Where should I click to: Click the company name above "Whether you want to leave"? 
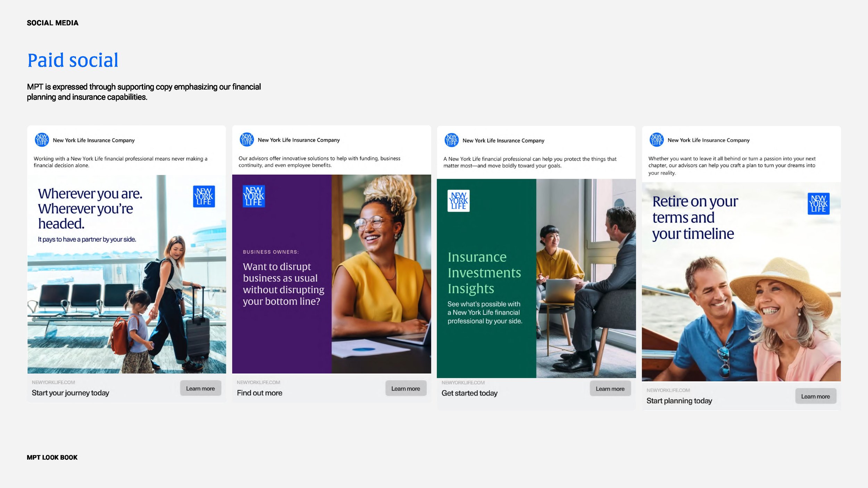point(709,140)
